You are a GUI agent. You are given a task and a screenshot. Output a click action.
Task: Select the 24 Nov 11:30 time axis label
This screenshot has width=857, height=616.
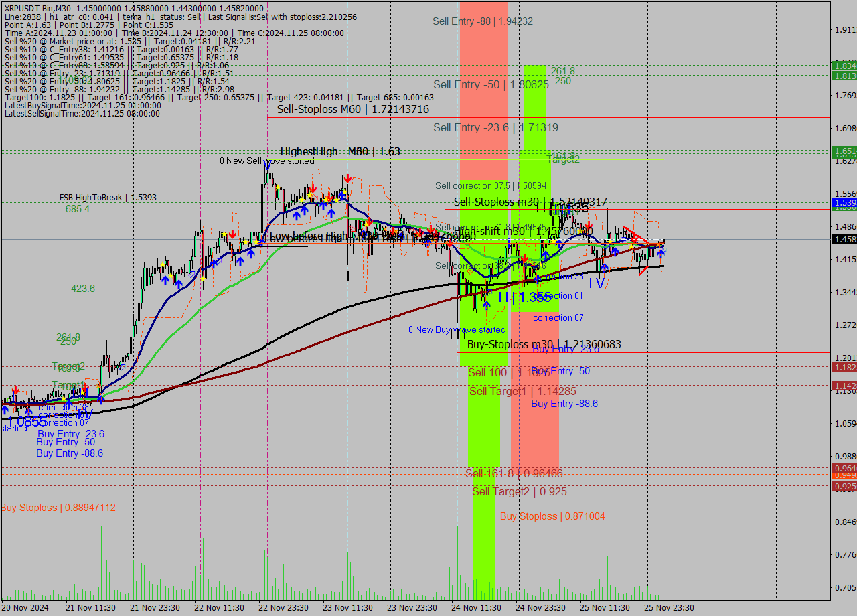[x=477, y=608]
